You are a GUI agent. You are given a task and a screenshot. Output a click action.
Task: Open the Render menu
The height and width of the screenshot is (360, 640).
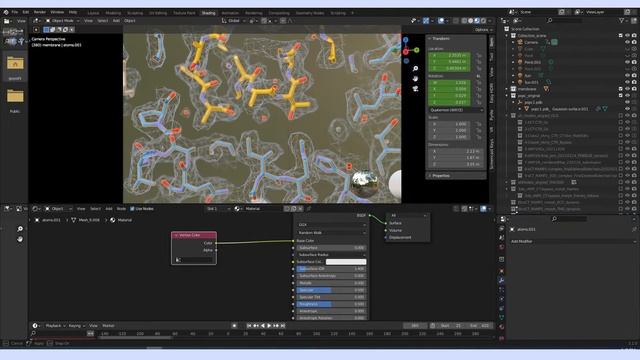(40, 12)
